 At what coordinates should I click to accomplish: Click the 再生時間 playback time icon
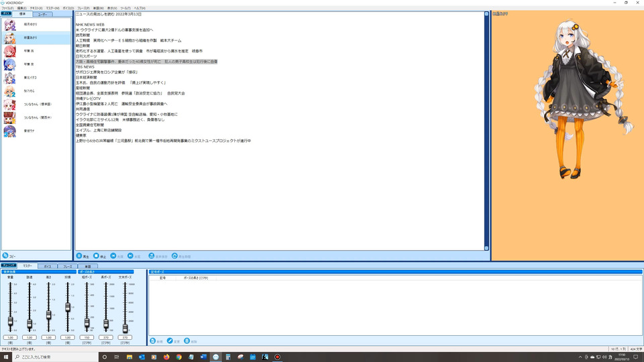click(174, 255)
